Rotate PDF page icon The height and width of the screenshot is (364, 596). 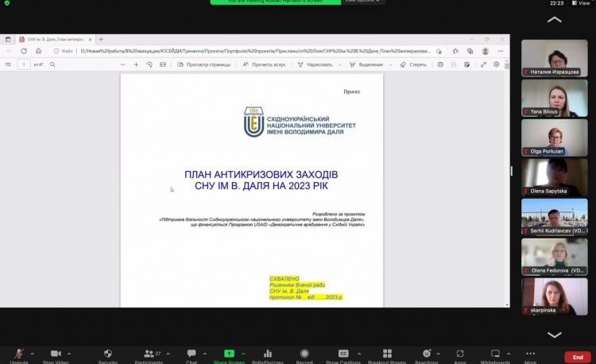149,64
